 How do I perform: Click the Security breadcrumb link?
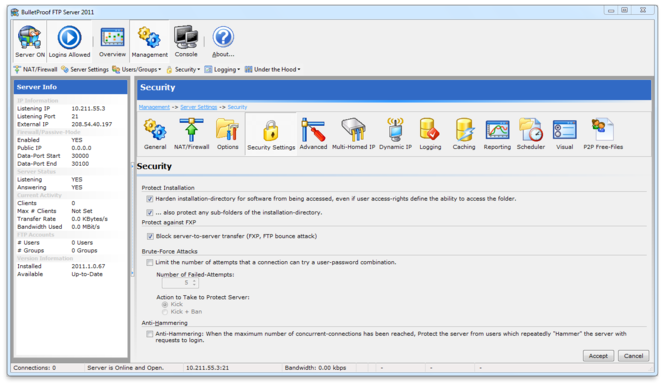point(237,107)
